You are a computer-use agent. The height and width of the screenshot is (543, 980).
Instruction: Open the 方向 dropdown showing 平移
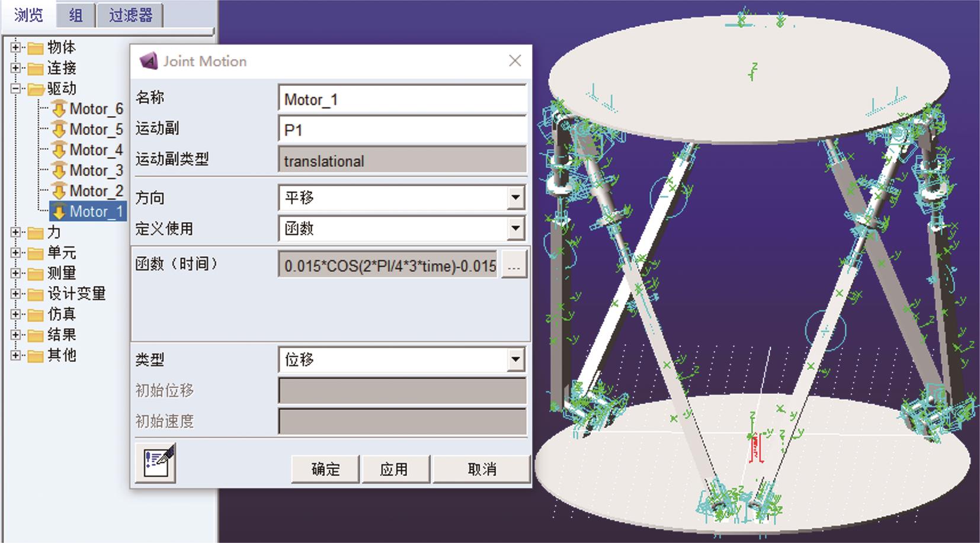(515, 198)
